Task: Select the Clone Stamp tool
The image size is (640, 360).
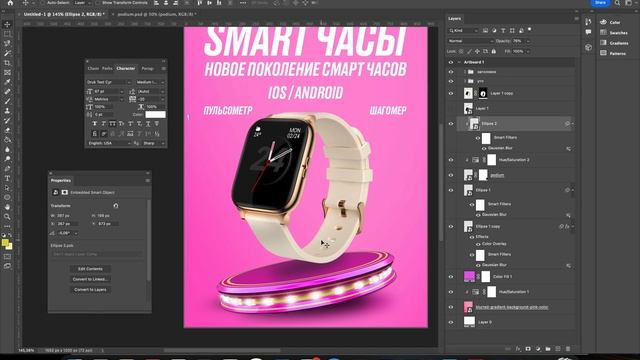Action: tap(7, 111)
